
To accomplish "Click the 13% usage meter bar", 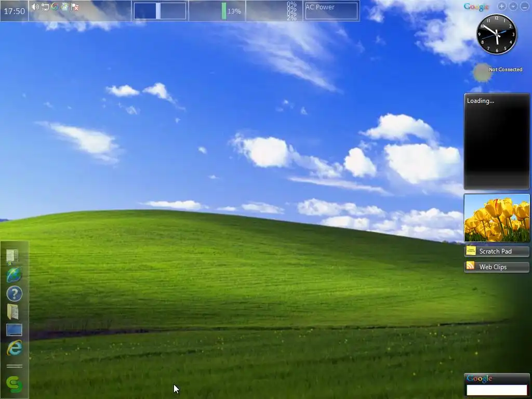I will coord(224,11).
